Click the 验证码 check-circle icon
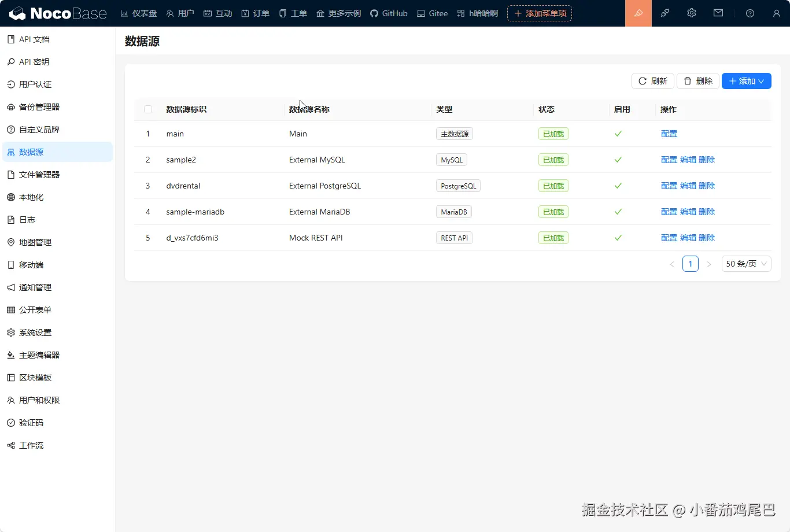 [x=11, y=423]
